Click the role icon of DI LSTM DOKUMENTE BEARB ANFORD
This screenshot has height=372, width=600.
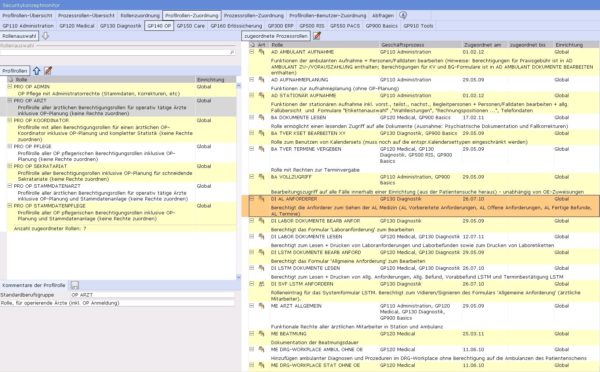pos(261,252)
